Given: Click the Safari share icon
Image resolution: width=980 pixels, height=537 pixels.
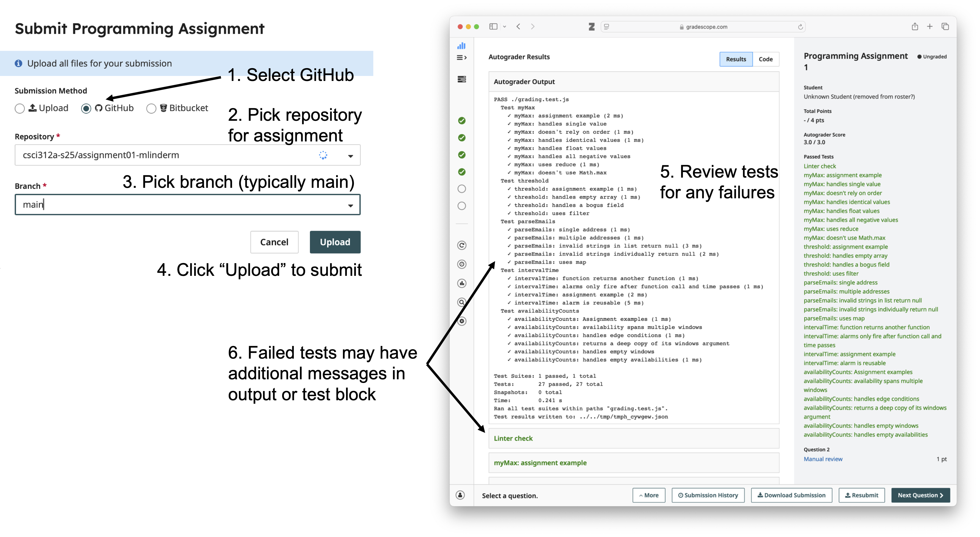Looking at the screenshot, I should [915, 26].
